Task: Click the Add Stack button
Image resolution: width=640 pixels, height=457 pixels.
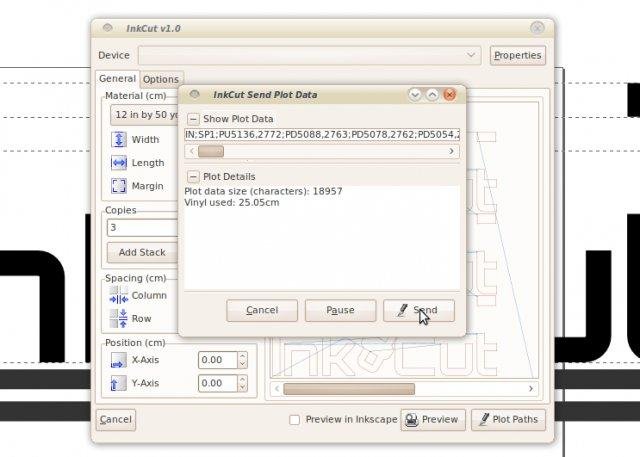Action: tap(142, 253)
